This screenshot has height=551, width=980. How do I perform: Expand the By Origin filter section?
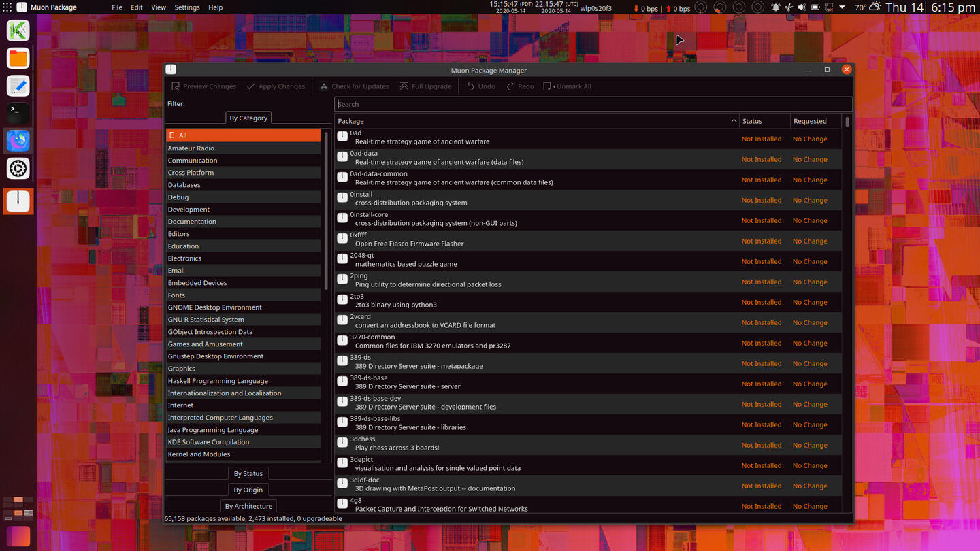tap(248, 490)
